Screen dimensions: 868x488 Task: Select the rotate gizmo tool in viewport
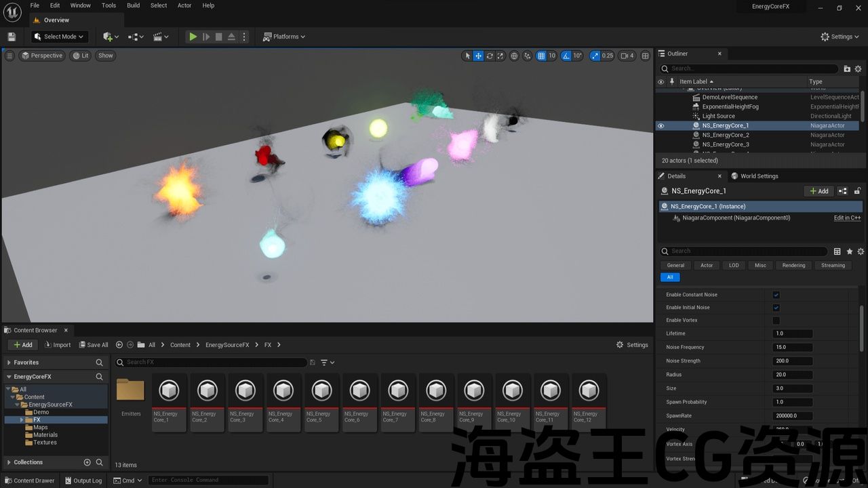point(490,56)
